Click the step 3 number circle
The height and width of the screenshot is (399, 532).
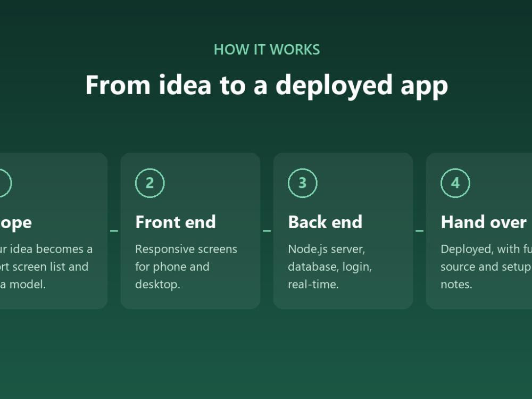[303, 183]
